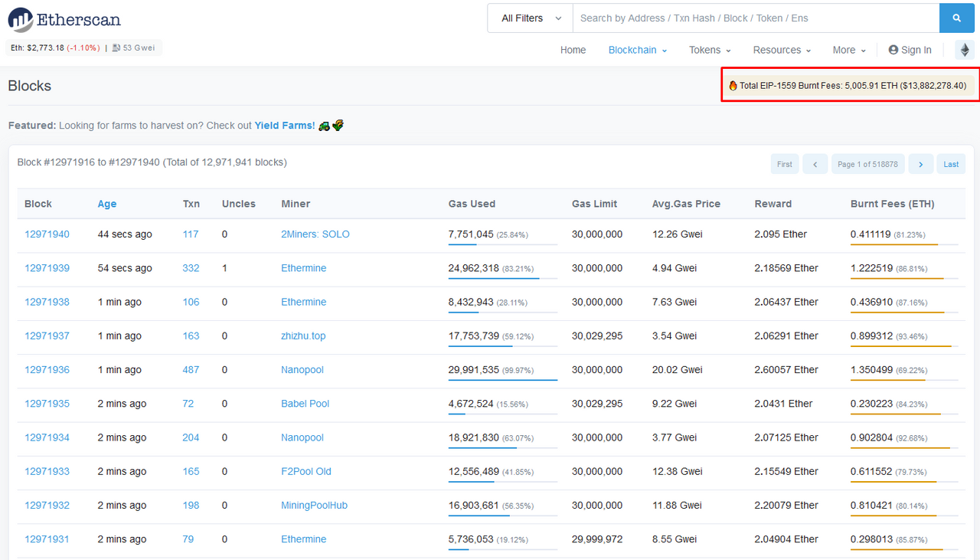Click the 1.222519 burnt fees value
The image size is (980, 560).
pyautogui.click(x=871, y=268)
